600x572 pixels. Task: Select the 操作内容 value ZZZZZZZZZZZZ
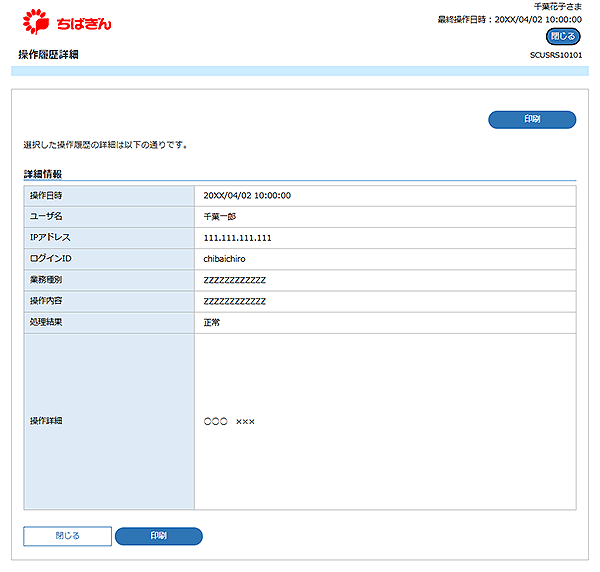pos(235,301)
